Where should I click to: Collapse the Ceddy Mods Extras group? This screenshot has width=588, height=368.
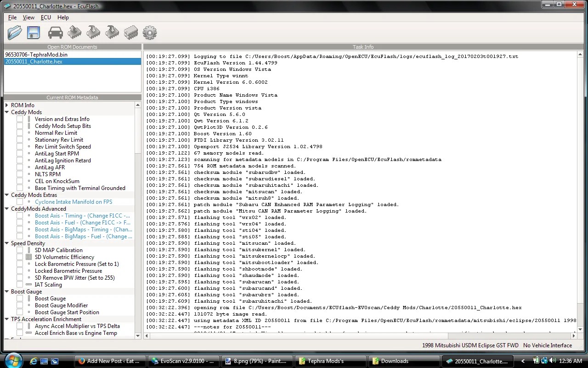[7, 195]
